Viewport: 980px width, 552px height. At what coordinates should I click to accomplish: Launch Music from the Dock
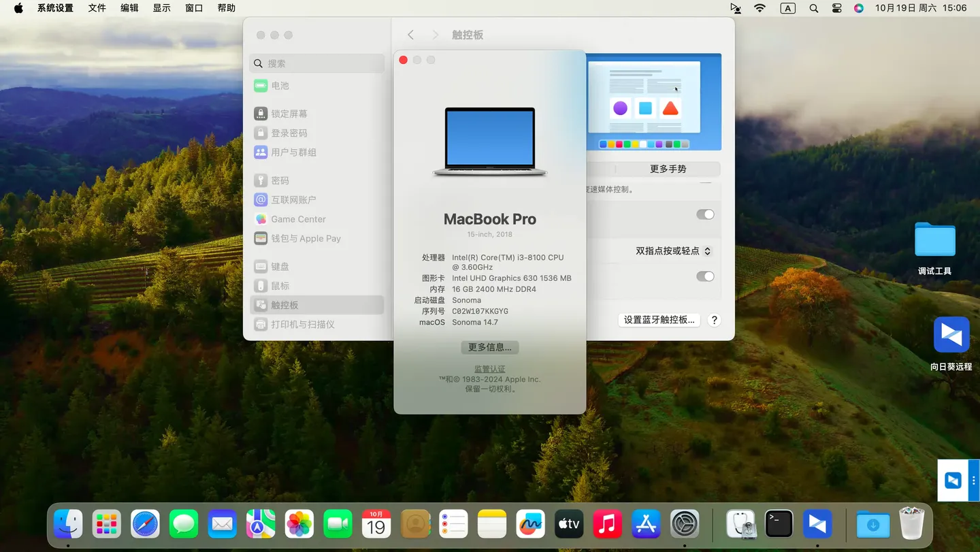pyautogui.click(x=607, y=523)
